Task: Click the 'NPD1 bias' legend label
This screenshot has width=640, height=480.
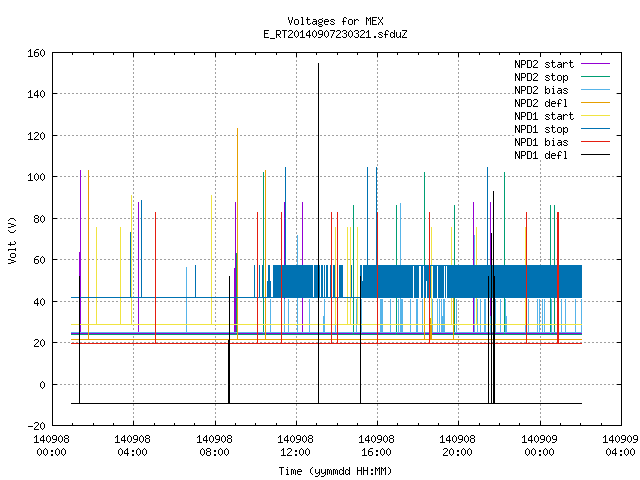Action: point(541,142)
